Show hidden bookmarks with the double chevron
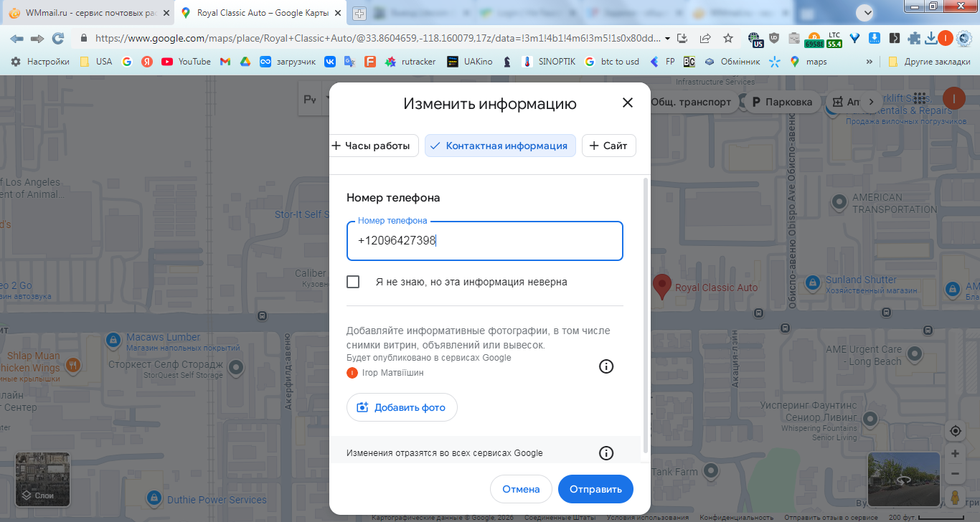This screenshot has width=980, height=522. [x=870, y=62]
